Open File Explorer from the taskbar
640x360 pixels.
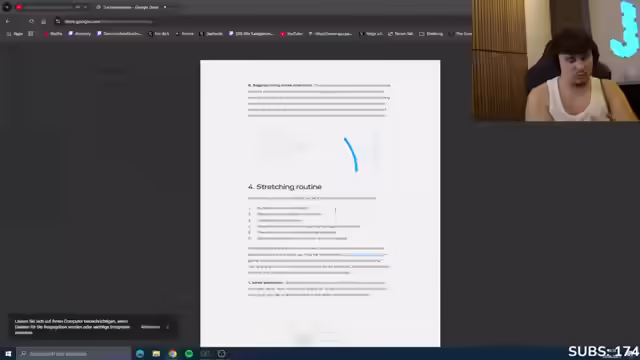coord(156,353)
